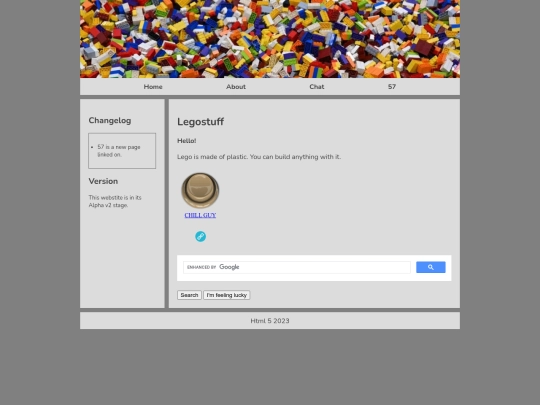The width and height of the screenshot is (540, 405).
Task: Open the About navigation item
Action: click(236, 87)
